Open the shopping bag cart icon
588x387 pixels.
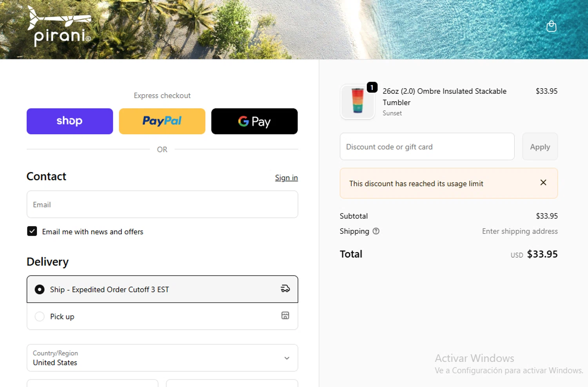click(x=551, y=26)
